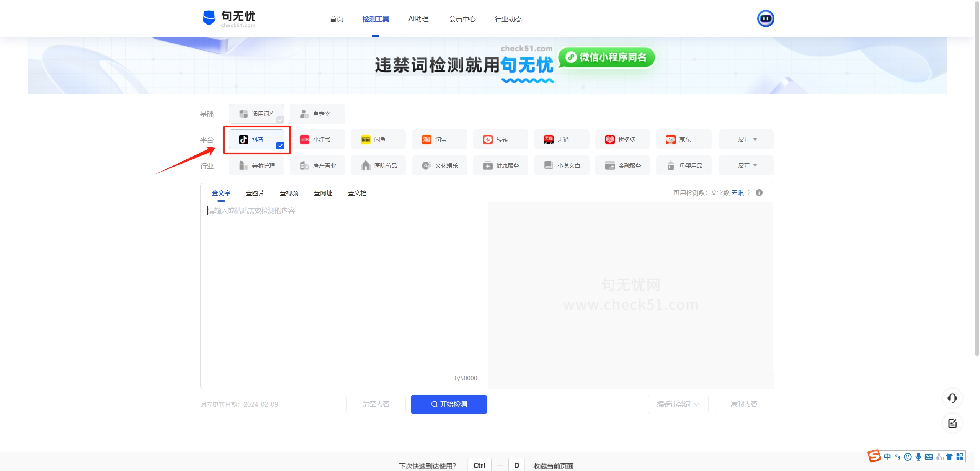Select the 母婴用品 industry
Image resolution: width=980 pixels, height=471 pixels.
(x=684, y=165)
